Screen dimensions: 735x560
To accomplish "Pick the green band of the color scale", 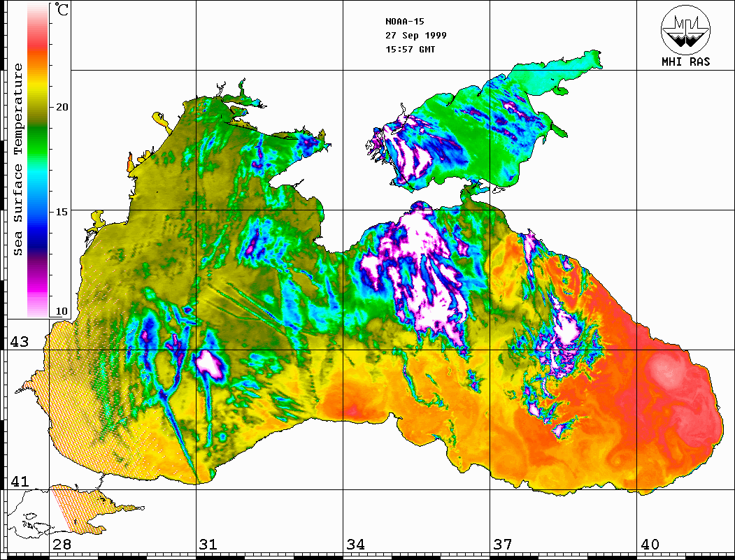I will point(38,141).
